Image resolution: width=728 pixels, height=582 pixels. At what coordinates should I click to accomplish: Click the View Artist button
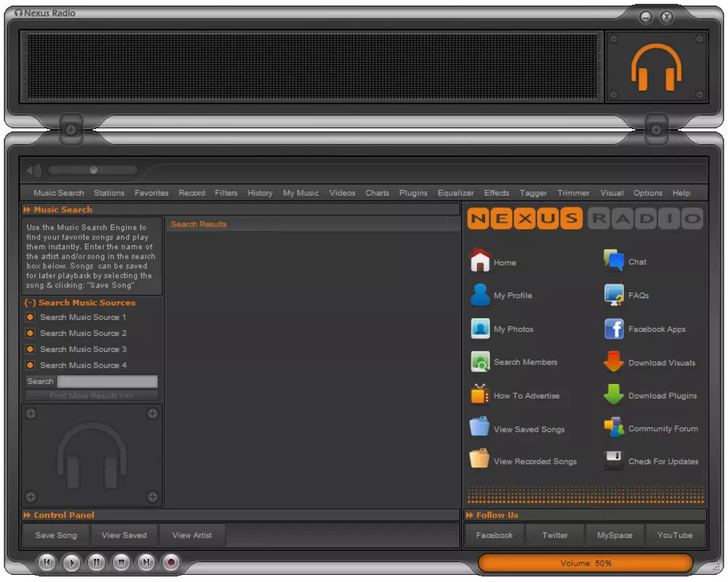192,535
